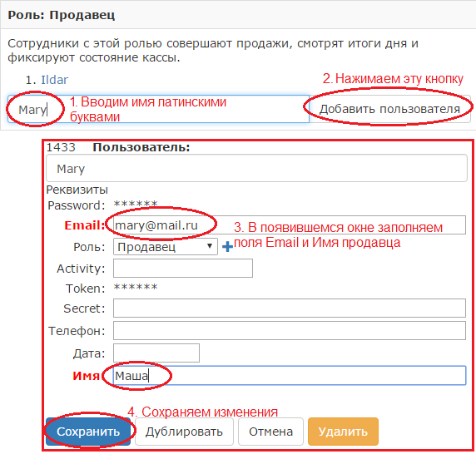Image resolution: width=476 pixels, height=454 pixels.
Task: Click the dropdown arrow of the Роль selector
Action: 210,246
